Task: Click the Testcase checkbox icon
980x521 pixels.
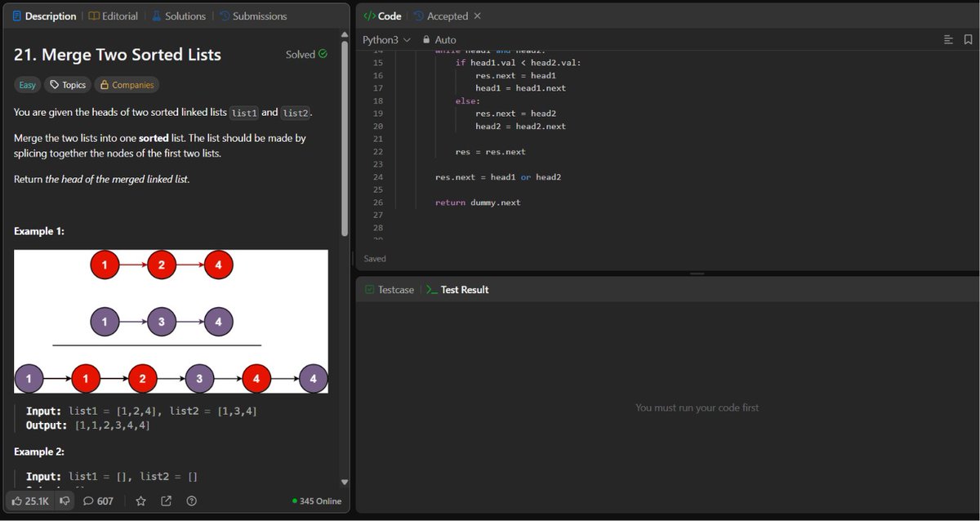Action: [x=369, y=290]
